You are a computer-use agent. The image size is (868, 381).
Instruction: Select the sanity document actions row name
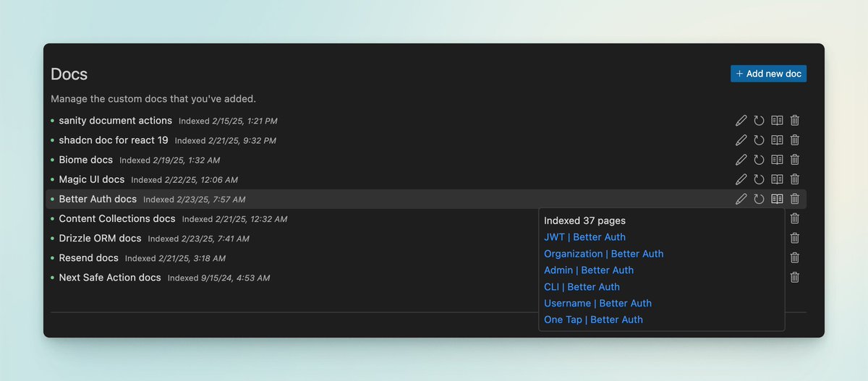[115, 121]
